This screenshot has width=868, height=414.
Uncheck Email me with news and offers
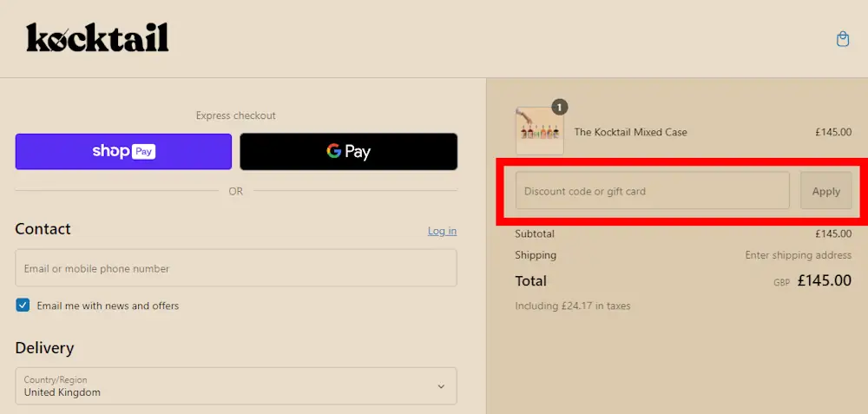click(x=23, y=305)
